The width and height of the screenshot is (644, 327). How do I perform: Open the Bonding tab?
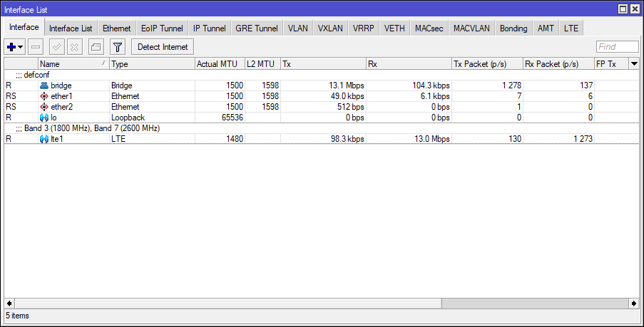point(513,28)
